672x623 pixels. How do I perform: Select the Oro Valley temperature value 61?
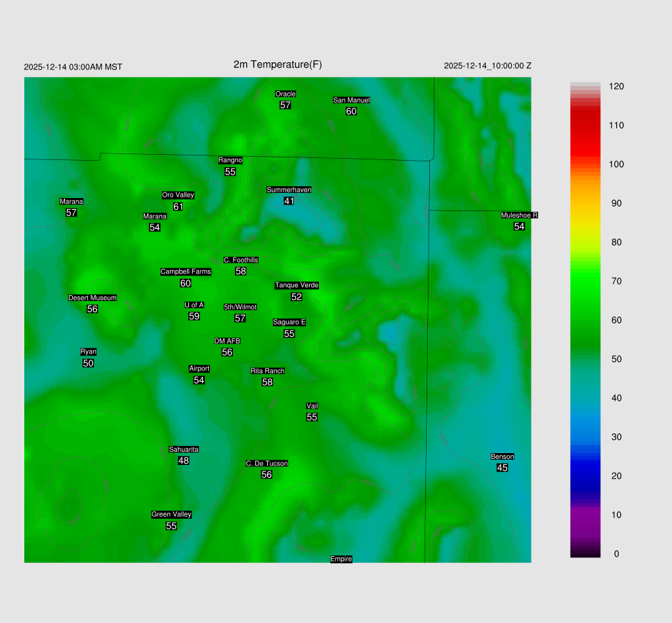(x=178, y=207)
